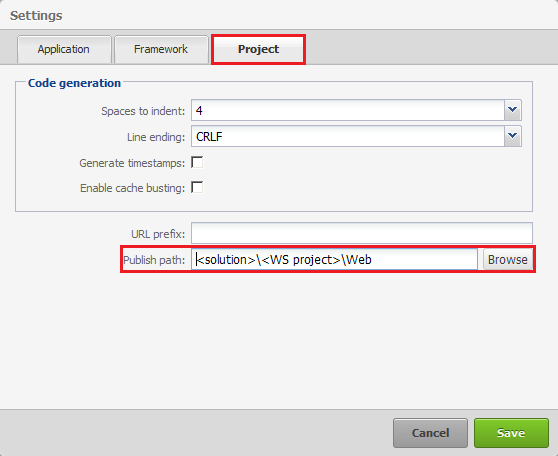The image size is (558, 456).
Task: Click the Enable cache busting label
Action: pyautogui.click(x=132, y=188)
